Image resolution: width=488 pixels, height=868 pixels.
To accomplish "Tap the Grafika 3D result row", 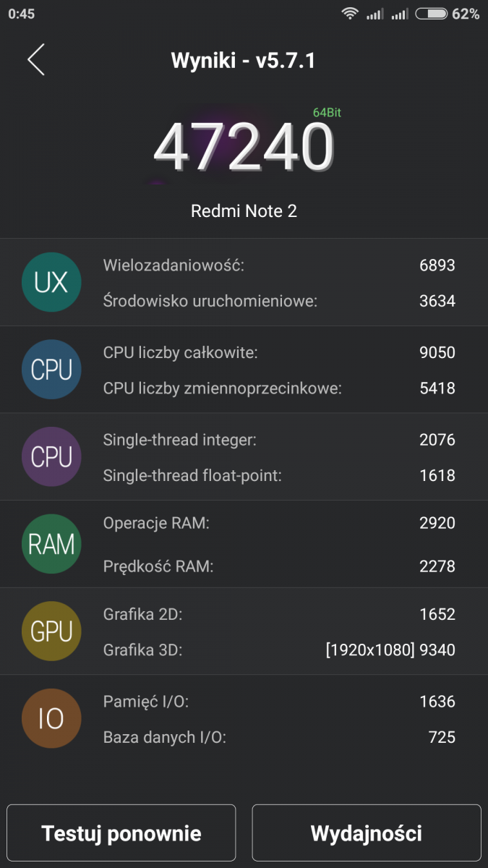I will coord(279,650).
